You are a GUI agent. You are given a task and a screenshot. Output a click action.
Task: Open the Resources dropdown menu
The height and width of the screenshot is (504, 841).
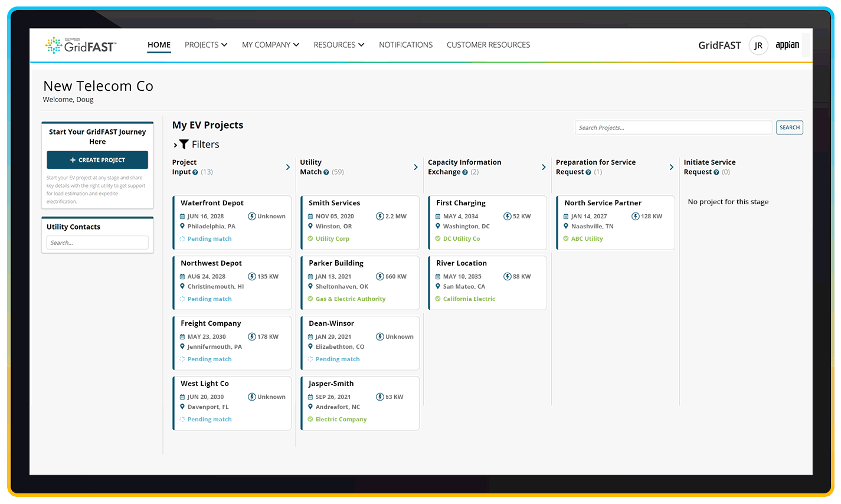339,45
